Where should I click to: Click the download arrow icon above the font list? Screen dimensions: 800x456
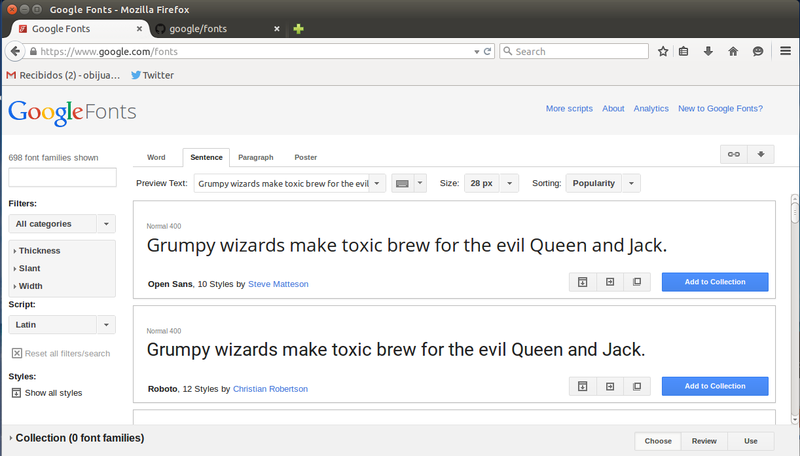tap(761, 154)
